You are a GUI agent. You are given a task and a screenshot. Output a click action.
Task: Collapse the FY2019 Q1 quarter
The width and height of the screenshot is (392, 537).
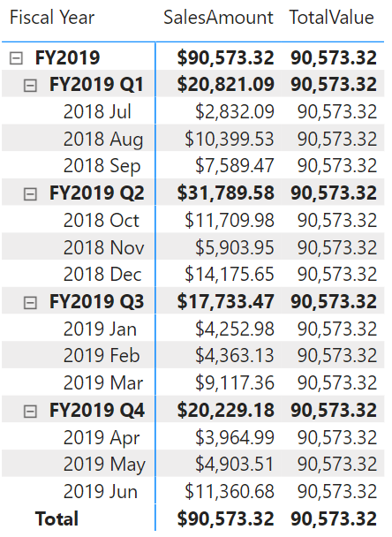pos(30,85)
